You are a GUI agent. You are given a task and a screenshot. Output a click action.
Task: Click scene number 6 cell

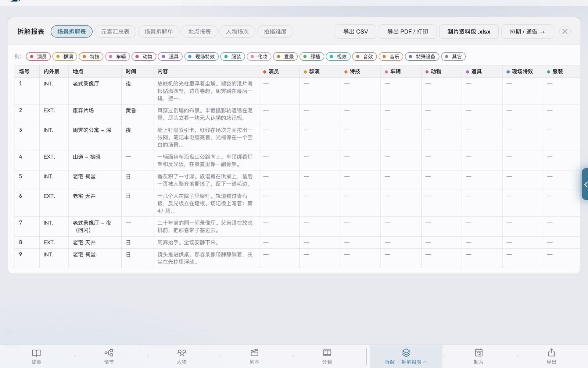click(x=27, y=203)
